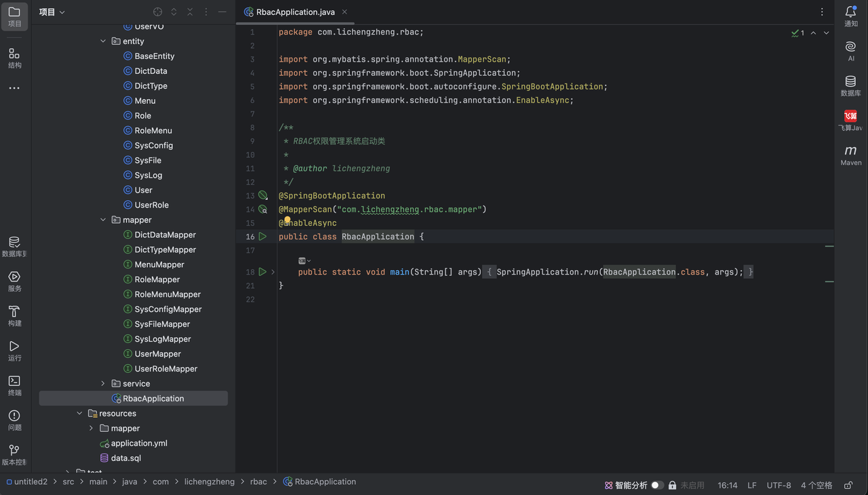The image size is (868, 495).
Task: Click the rbac breadcrumb
Action: 258,482
